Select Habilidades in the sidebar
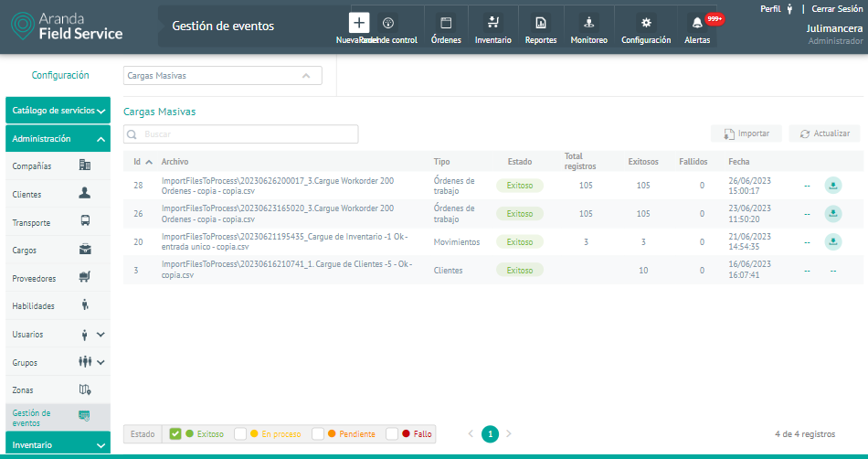This screenshot has width=868, height=459. coord(33,305)
